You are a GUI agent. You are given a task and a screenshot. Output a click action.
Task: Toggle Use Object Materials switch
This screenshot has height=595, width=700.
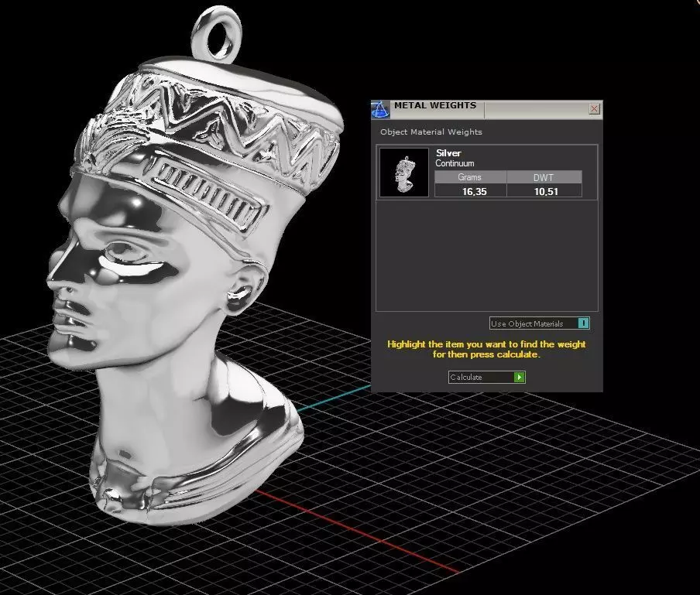pyautogui.click(x=584, y=323)
